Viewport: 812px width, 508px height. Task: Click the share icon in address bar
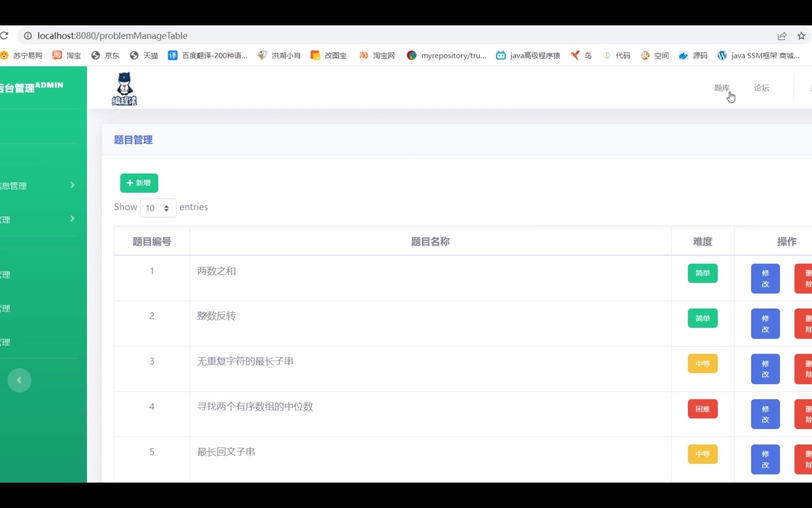pyautogui.click(x=782, y=36)
